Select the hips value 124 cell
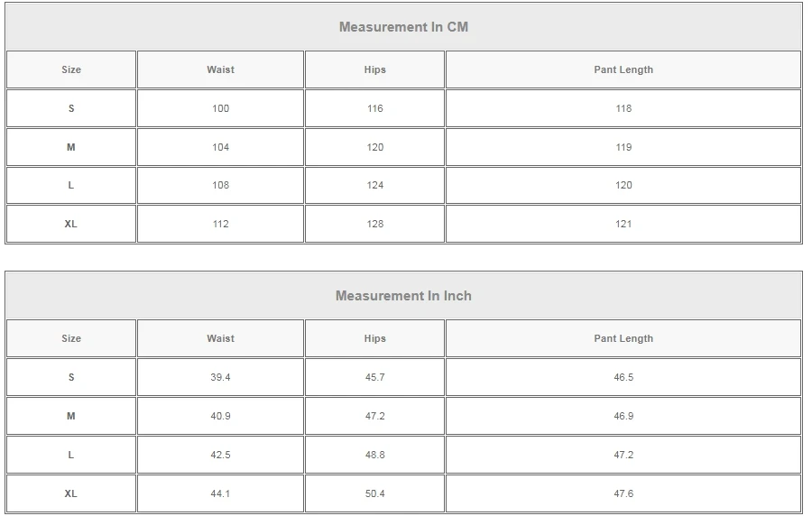This screenshot has width=812, height=516. [x=375, y=185]
